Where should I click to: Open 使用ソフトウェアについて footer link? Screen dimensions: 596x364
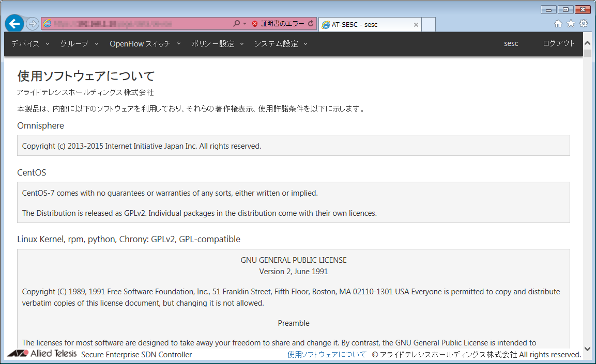click(327, 355)
